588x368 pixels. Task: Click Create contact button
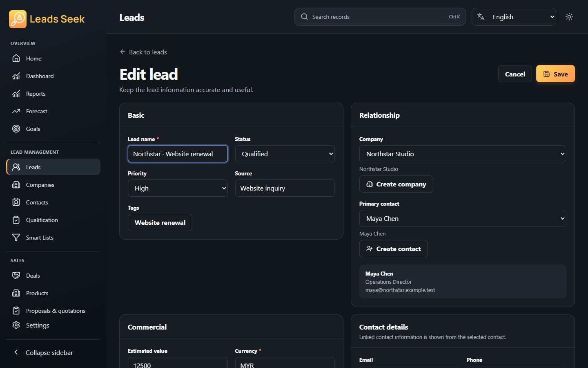click(394, 249)
